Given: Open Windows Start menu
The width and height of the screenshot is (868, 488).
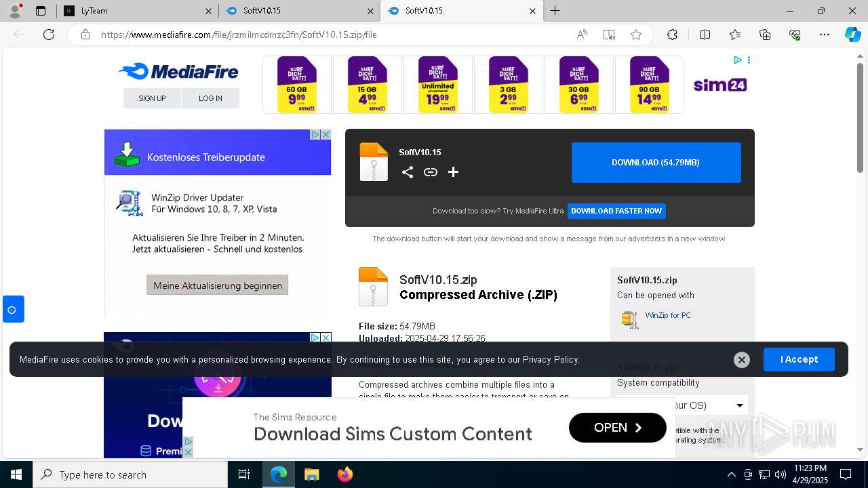Looking at the screenshot, I should (x=16, y=474).
